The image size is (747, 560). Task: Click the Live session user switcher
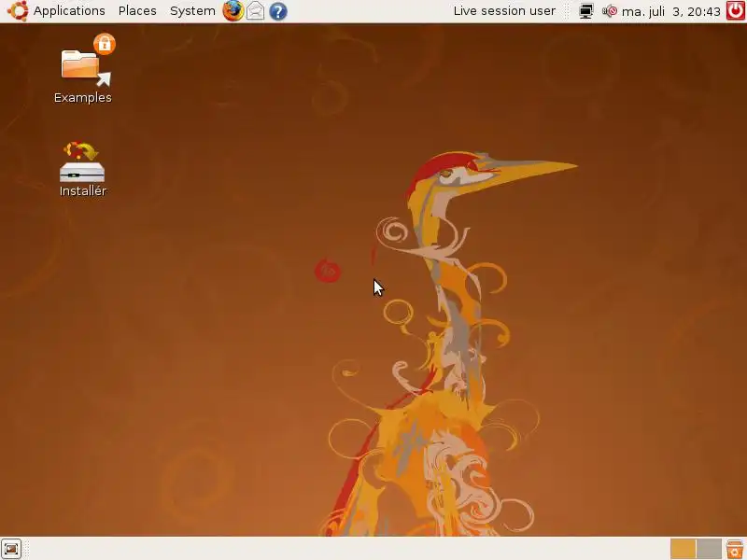(x=504, y=11)
